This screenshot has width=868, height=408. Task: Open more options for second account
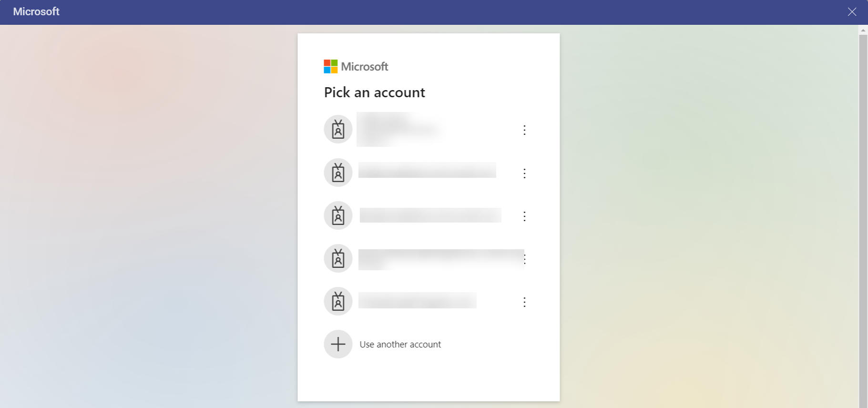[x=524, y=173]
